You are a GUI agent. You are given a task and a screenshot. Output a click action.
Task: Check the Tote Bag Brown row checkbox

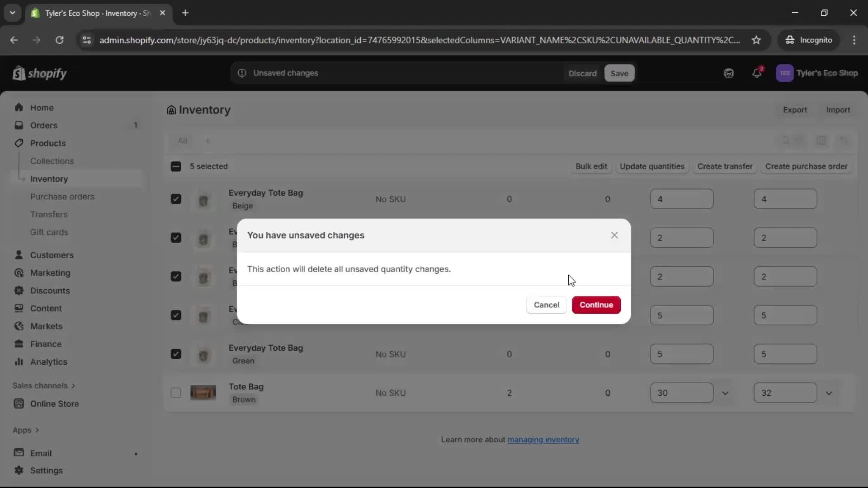click(176, 393)
